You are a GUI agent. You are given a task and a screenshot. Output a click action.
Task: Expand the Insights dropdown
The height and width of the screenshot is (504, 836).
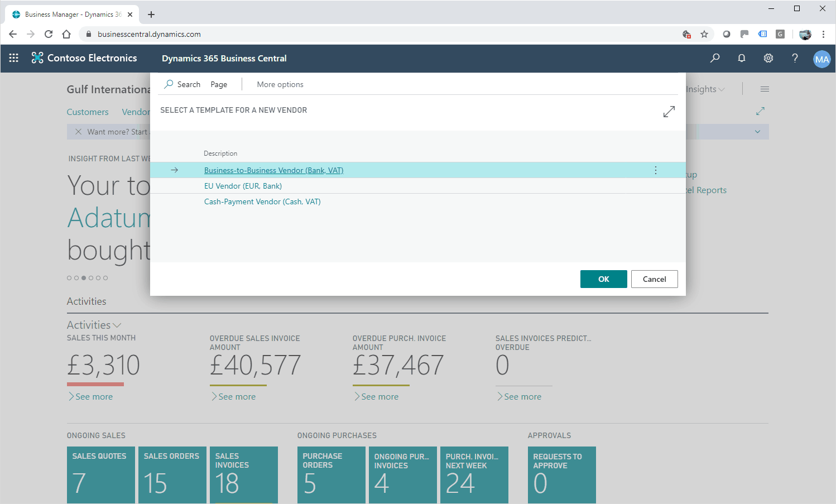pos(705,89)
